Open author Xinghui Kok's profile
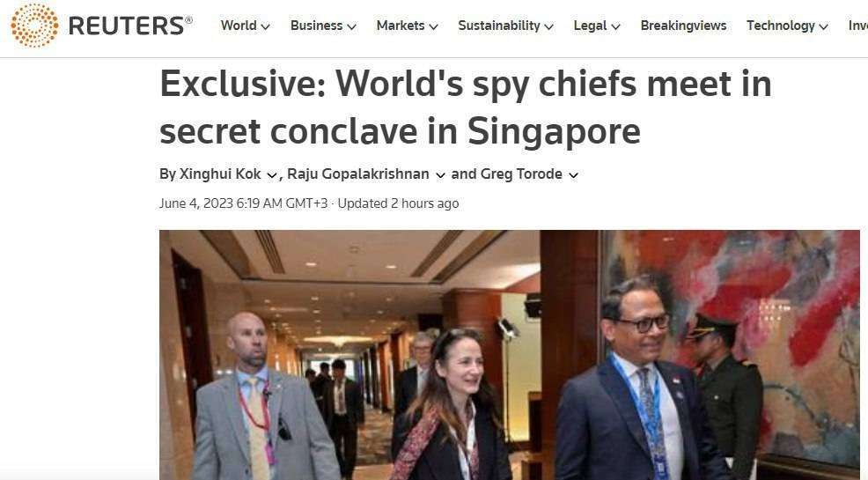 click(220, 174)
